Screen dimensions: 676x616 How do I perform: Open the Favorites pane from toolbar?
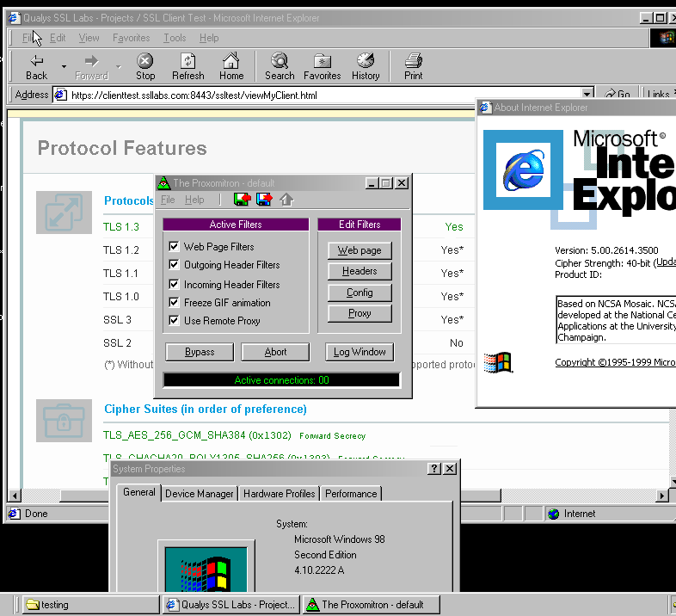(x=322, y=67)
